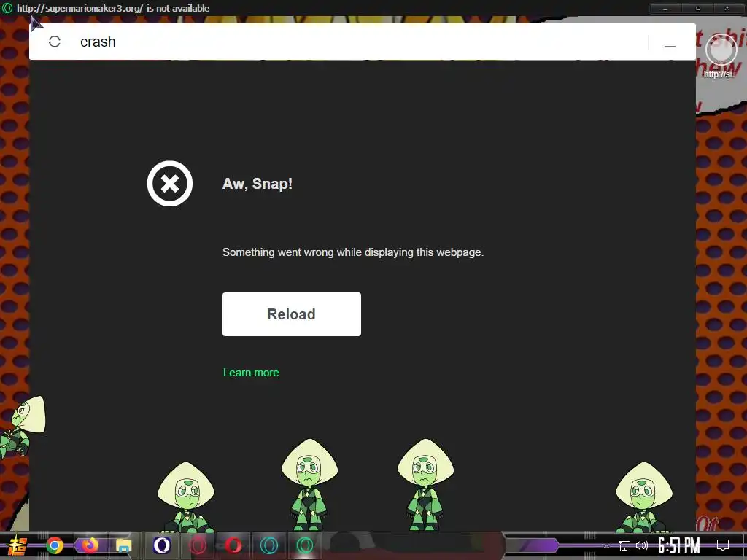Open File Explorer from the taskbar

tap(124, 545)
